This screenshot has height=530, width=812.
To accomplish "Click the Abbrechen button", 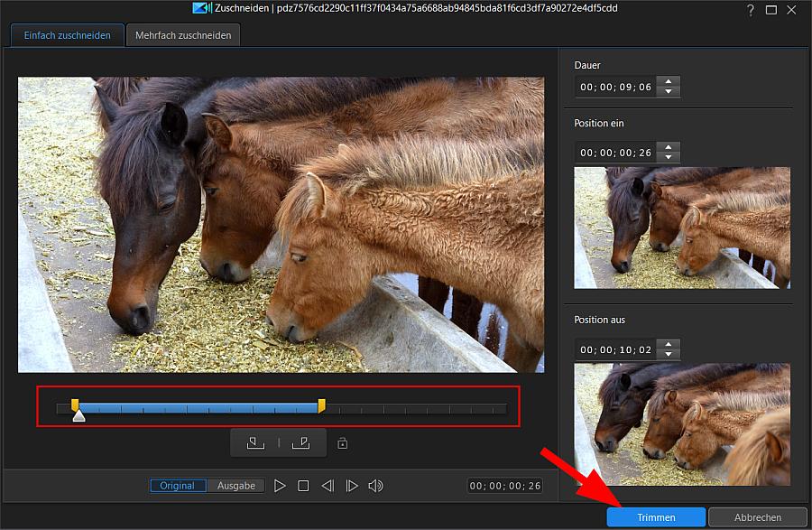I will 757,517.
